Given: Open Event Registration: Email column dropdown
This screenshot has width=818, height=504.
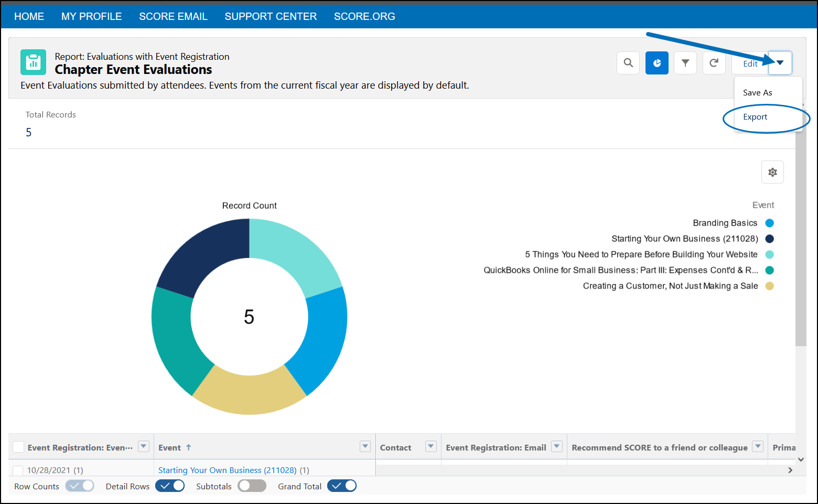Looking at the screenshot, I should 557,446.
